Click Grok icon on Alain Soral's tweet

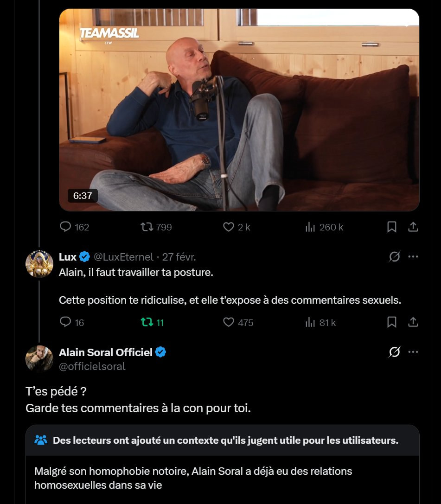click(394, 352)
